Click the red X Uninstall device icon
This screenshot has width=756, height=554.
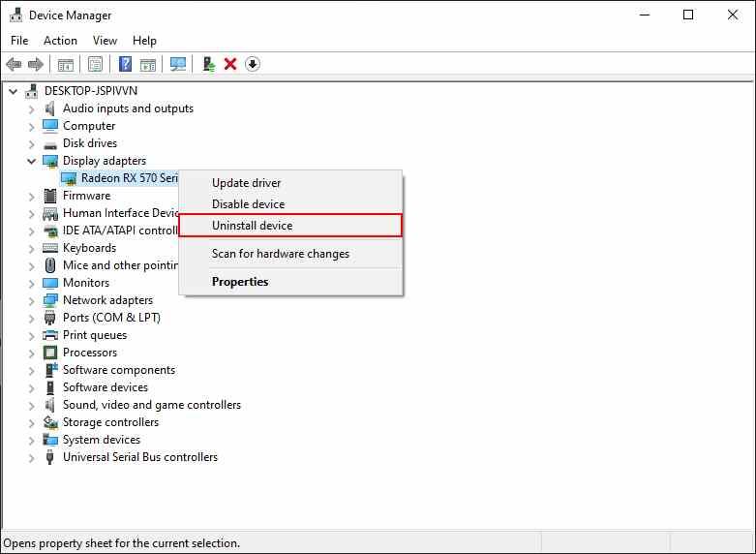click(x=230, y=64)
